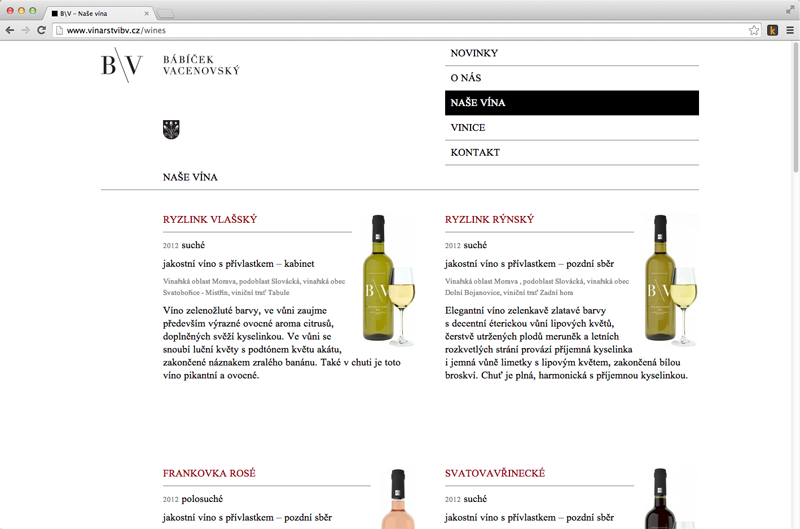Screen dimensions: 800x529
Task: Click the browser forward arrow
Action: point(26,31)
